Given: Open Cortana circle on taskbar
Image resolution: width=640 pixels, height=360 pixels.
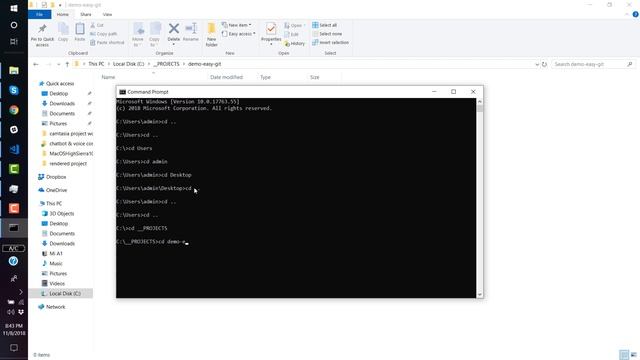Looking at the screenshot, I should (x=13, y=25).
